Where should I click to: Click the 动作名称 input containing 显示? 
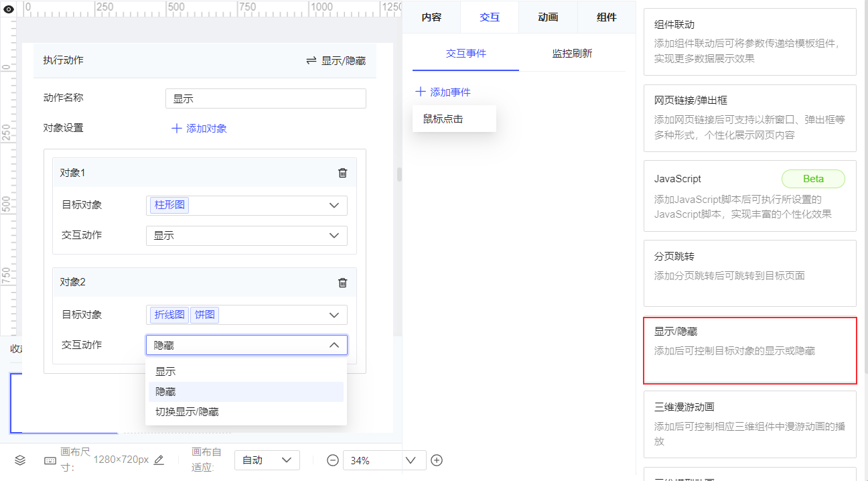coord(266,98)
